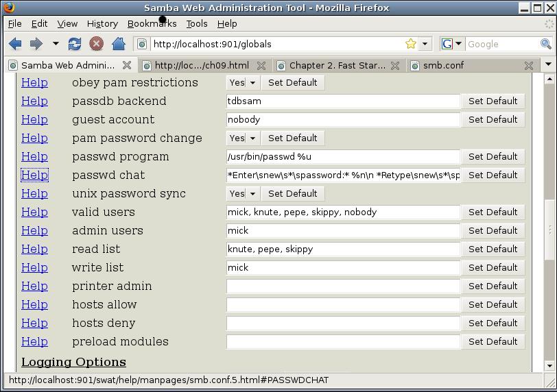Close the Chapter 2. Fast Start tab
Image resolution: width=557 pixels, height=392 pixels.
coord(396,66)
